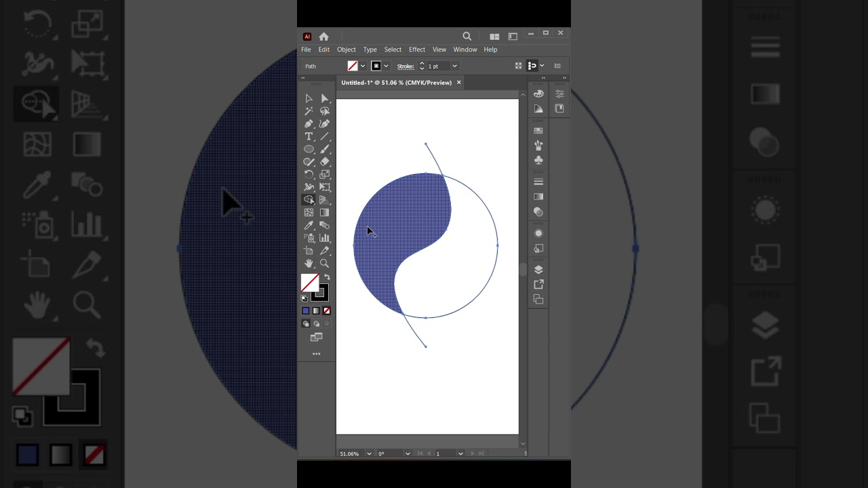
Task: Open the Layers panel icon
Action: [538, 270]
